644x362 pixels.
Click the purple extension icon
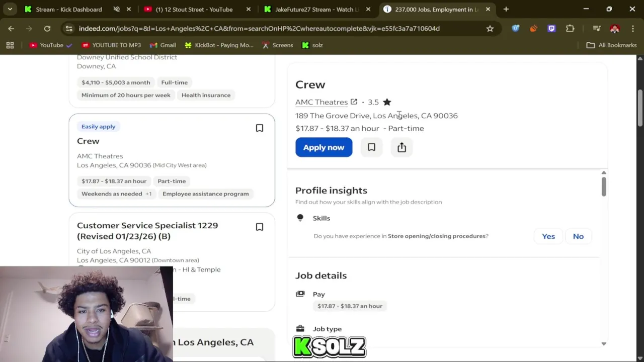click(551, 29)
